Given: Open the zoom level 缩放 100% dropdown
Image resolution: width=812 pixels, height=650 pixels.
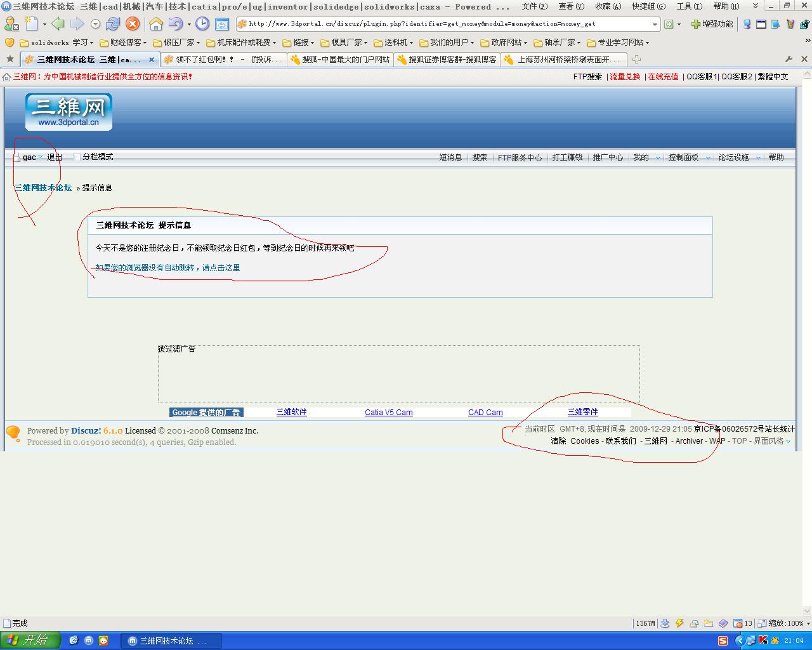Looking at the screenshot, I should click(786, 623).
